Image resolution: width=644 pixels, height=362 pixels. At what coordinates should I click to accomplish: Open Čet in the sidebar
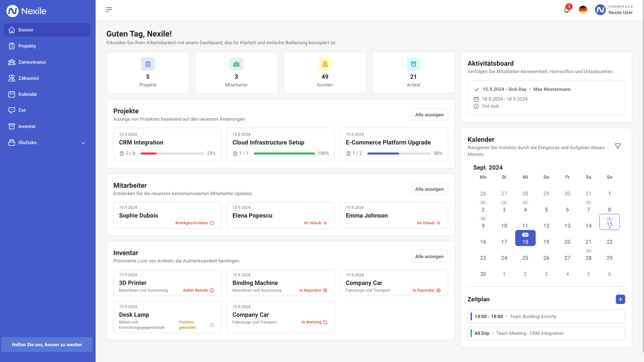click(47, 110)
